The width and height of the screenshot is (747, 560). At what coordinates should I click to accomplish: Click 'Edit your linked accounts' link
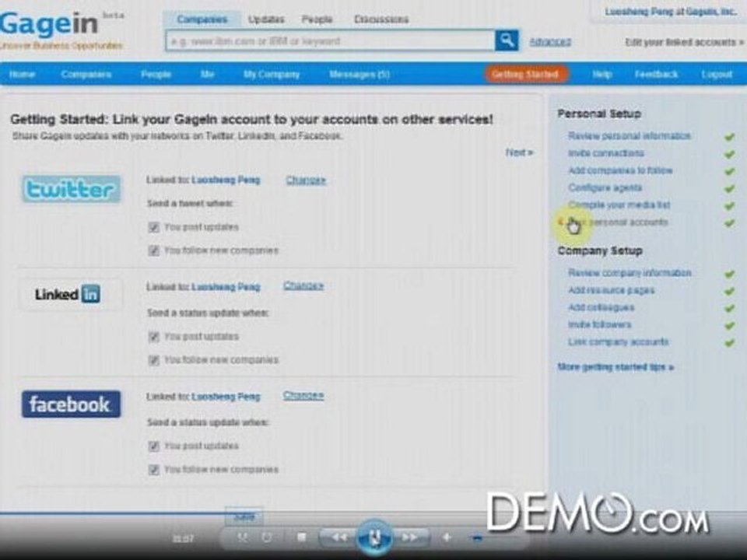(x=685, y=42)
